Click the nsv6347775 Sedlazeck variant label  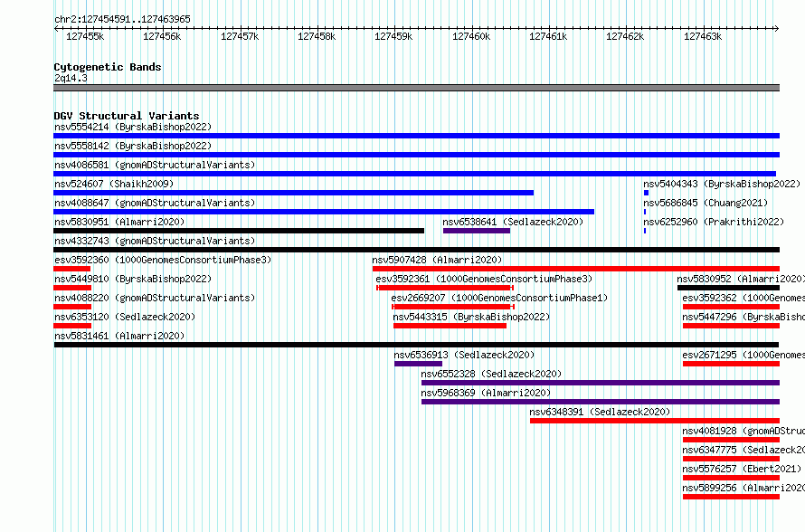tap(743, 450)
